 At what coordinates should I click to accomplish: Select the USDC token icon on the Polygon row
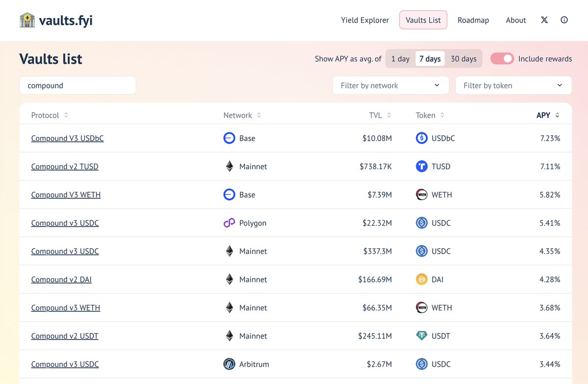point(421,223)
